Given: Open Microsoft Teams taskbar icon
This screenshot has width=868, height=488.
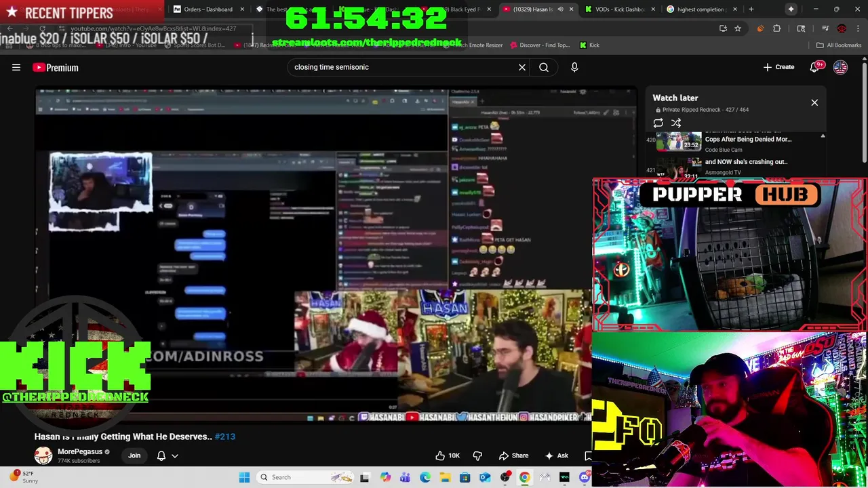Looking at the screenshot, I should point(405,477).
